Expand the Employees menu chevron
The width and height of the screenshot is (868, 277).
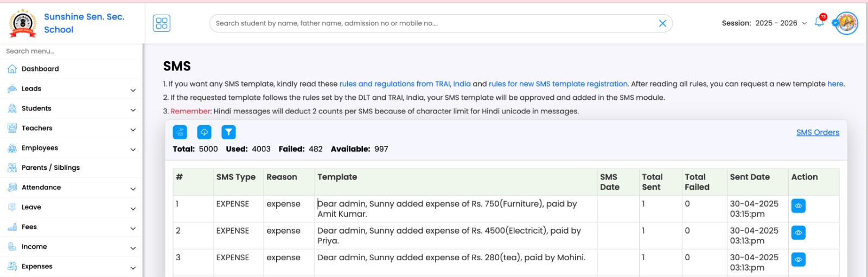tap(133, 150)
